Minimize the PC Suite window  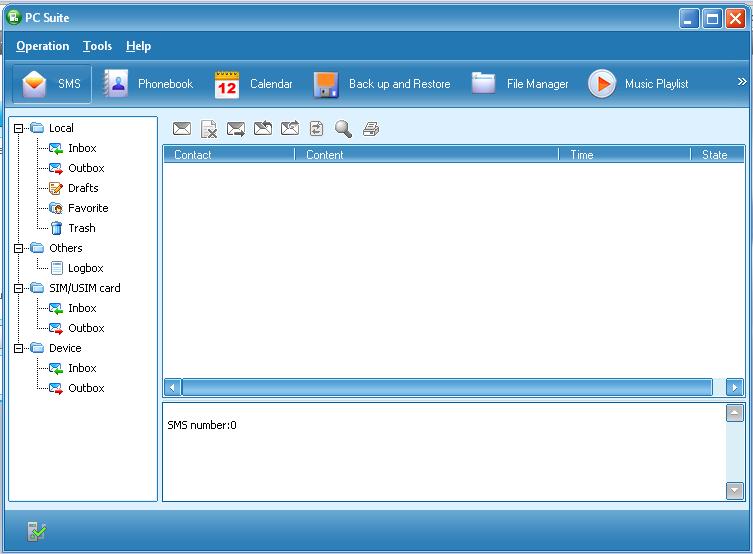[x=689, y=19]
